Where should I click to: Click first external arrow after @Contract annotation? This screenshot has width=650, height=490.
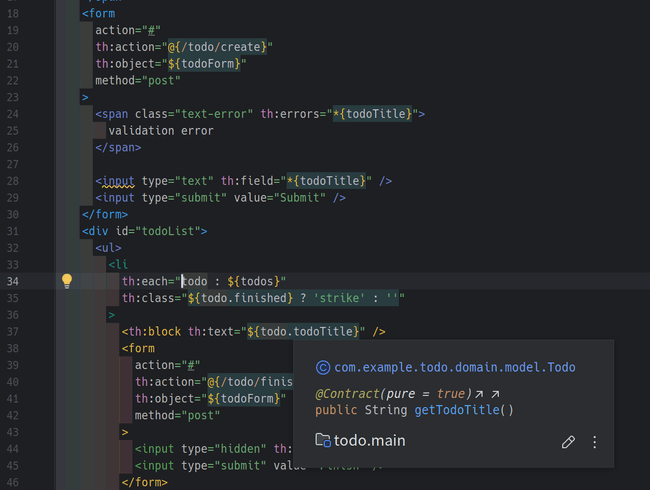[x=480, y=394]
